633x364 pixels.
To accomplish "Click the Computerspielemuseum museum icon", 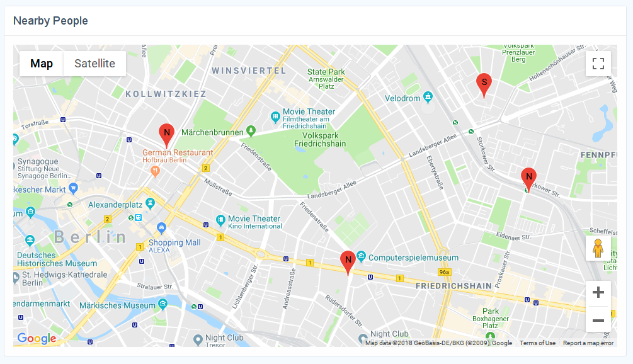I will pyautogui.click(x=362, y=256).
